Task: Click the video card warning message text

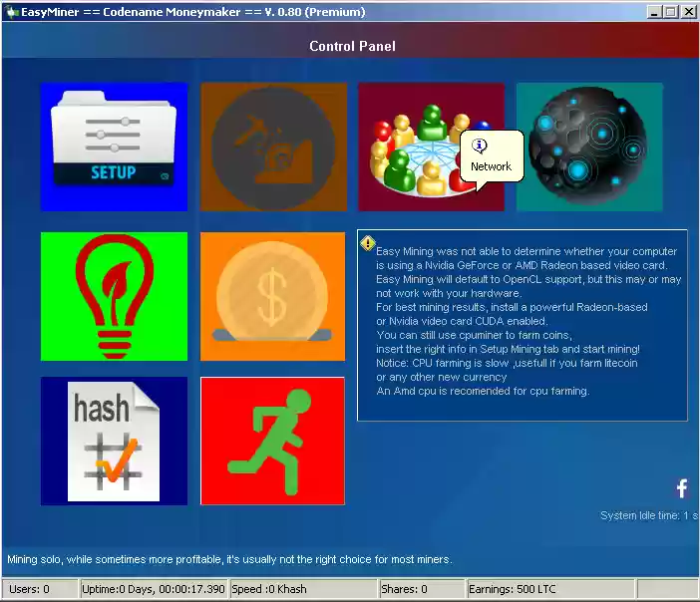Action: pos(528,321)
